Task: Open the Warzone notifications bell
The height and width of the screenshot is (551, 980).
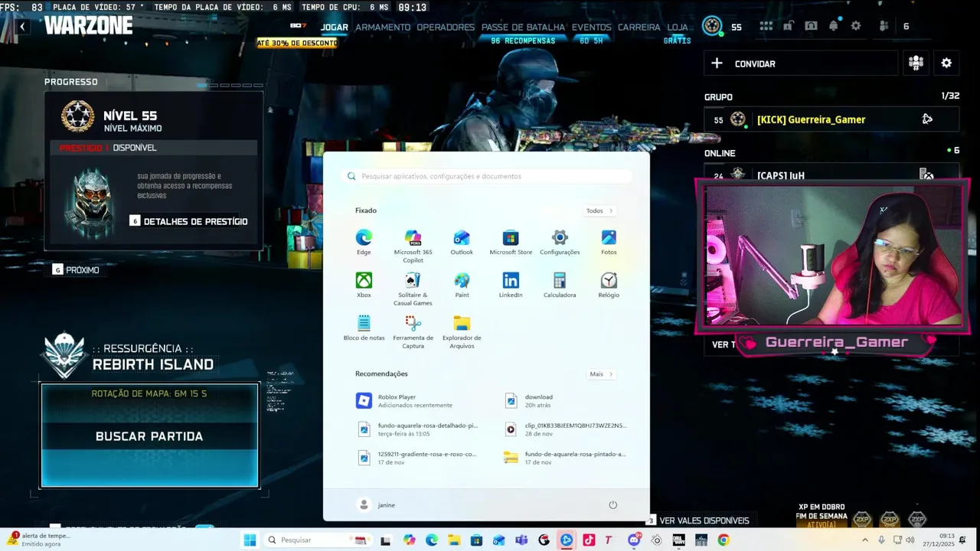Action: (x=833, y=26)
